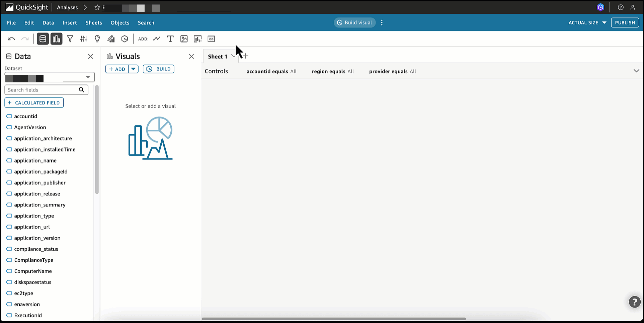The image size is (644, 323).
Task: Add a text box using T icon
Action: (170, 39)
